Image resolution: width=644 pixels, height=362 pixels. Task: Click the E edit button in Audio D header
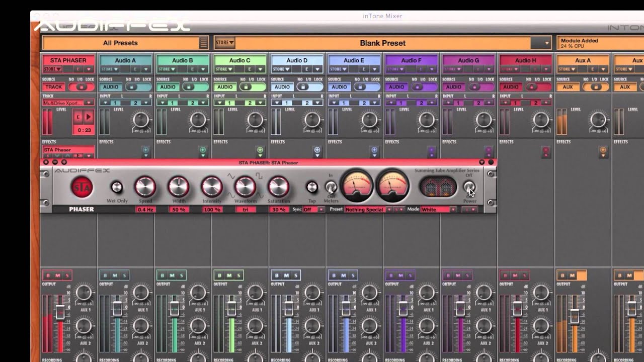307,69
